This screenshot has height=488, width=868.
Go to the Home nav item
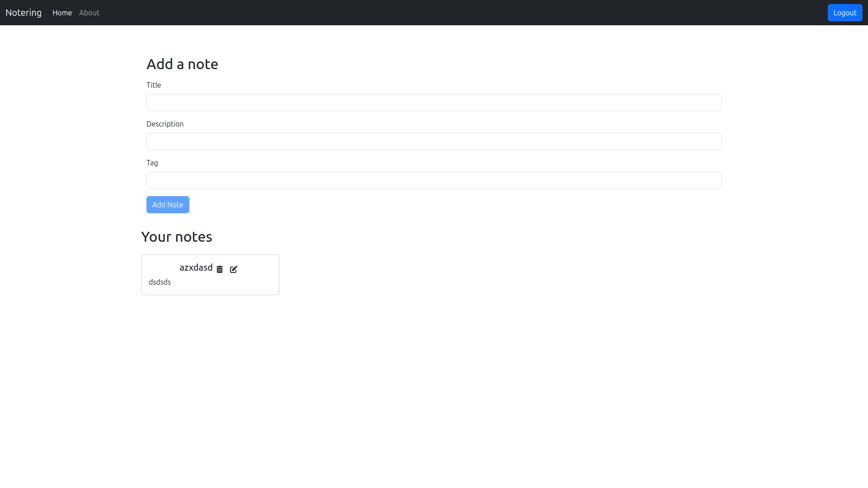(x=62, y=13)
